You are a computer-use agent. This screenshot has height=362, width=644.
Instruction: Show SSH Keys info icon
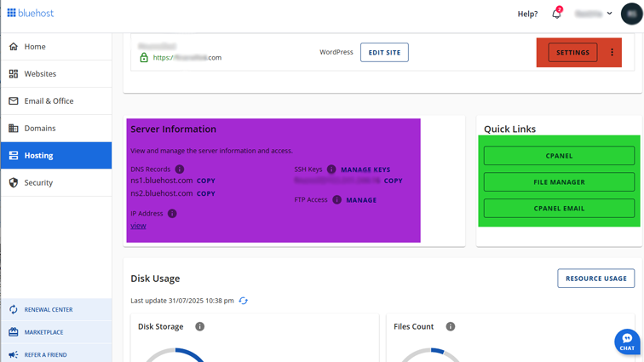[331, 170]
